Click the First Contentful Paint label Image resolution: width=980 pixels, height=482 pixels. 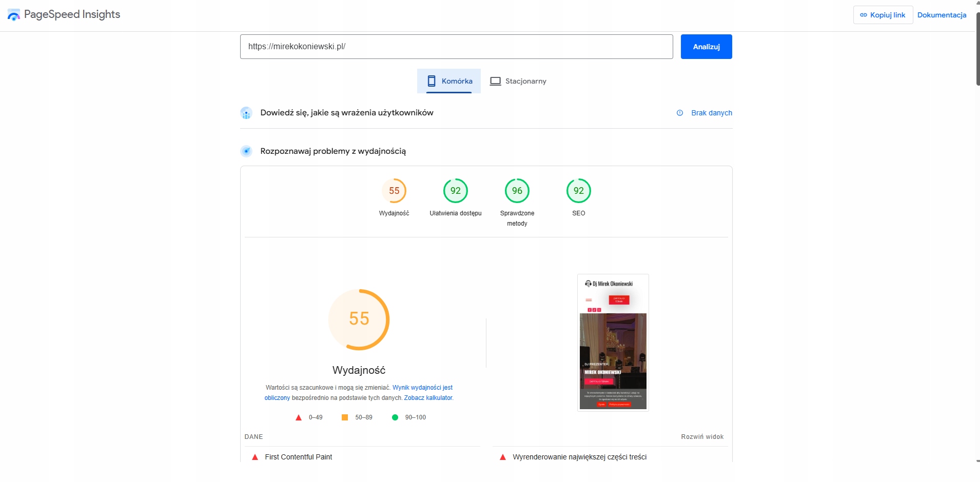pos(299,457)
